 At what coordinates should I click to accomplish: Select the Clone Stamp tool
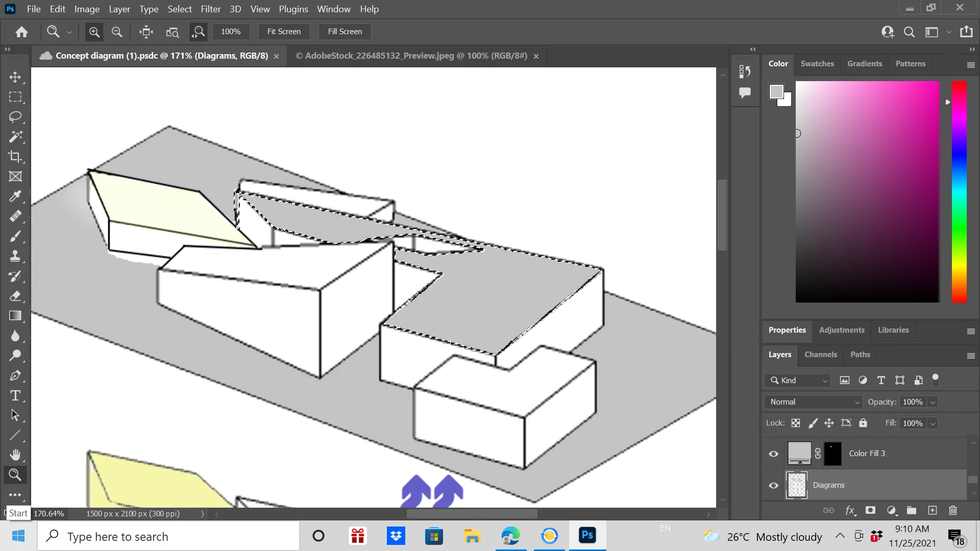(x=15, y=256)
